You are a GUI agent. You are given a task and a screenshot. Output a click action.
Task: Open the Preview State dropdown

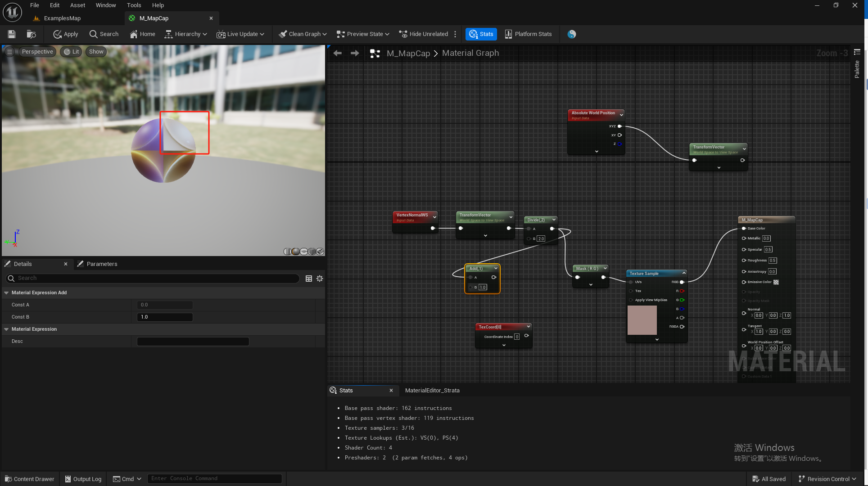tap(363, 34)
